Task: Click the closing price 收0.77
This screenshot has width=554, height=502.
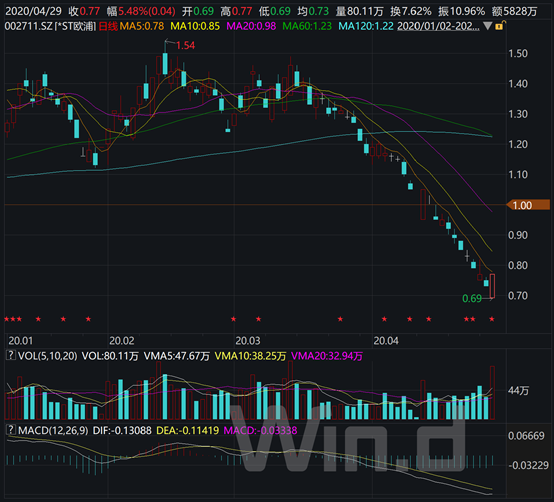Action: coord(84,11)
